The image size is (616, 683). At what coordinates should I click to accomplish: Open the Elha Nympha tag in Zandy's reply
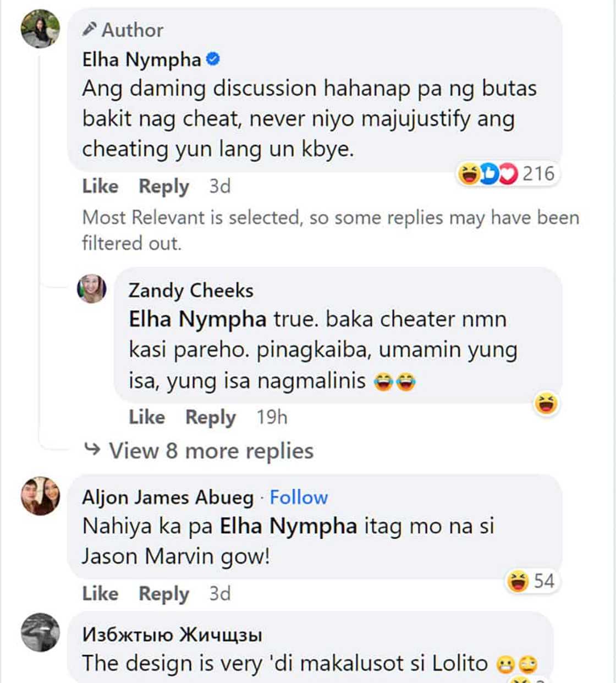coord(196,319)
